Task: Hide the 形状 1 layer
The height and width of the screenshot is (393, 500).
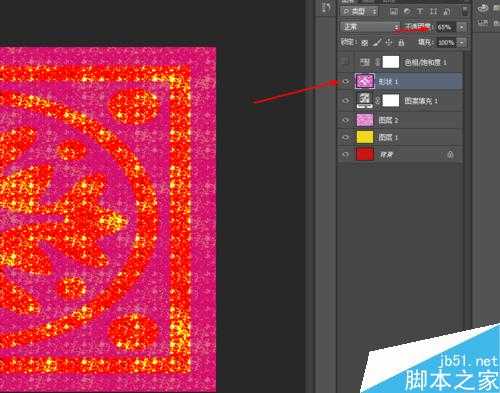Action: [346, 81]
